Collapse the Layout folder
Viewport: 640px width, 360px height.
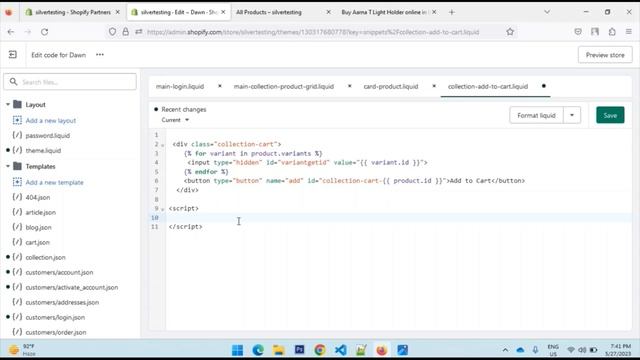pyautogui.click(x=8, y=104)
